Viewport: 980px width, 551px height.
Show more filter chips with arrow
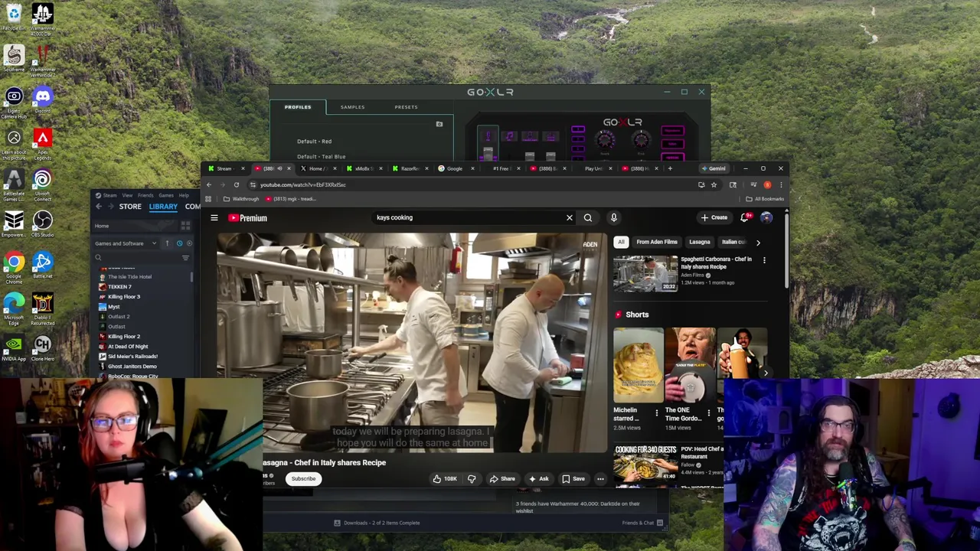pos(758,243)
